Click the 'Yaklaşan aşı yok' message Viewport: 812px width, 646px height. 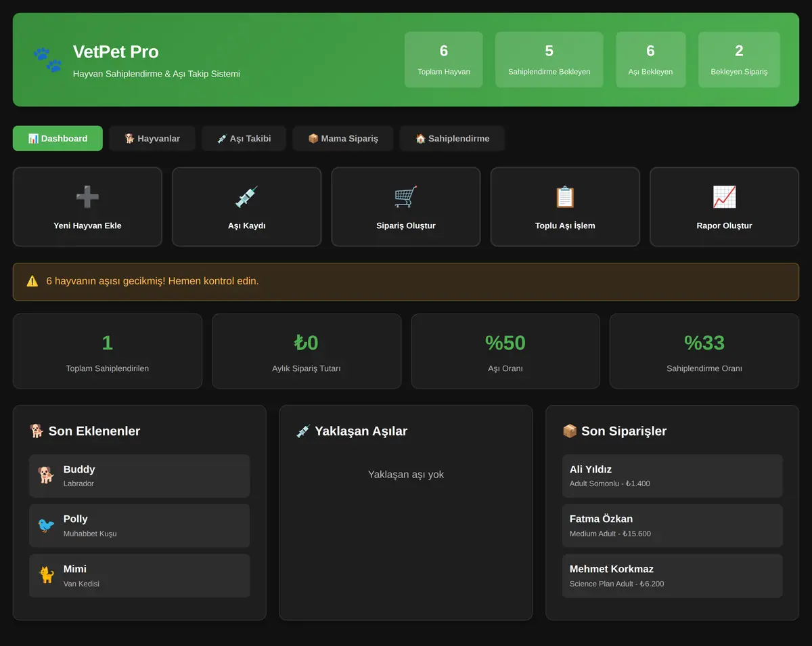(x=406, y=475)
